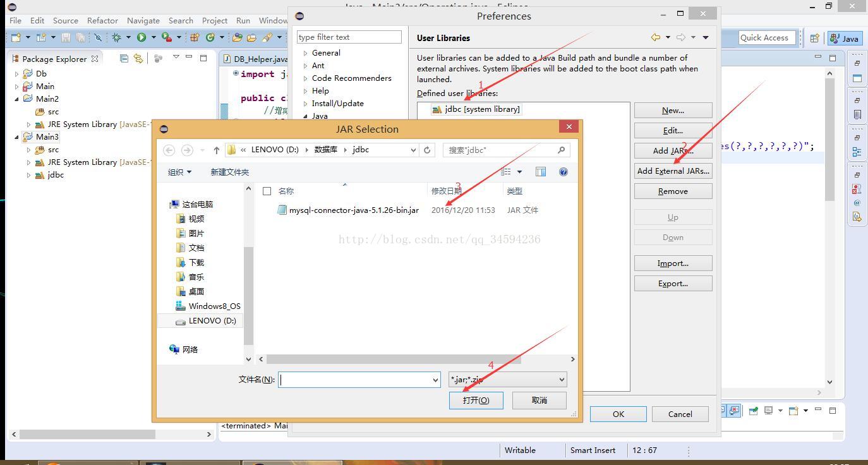Click the New Java Class icon in toolbar

click(x=210, y=38)
